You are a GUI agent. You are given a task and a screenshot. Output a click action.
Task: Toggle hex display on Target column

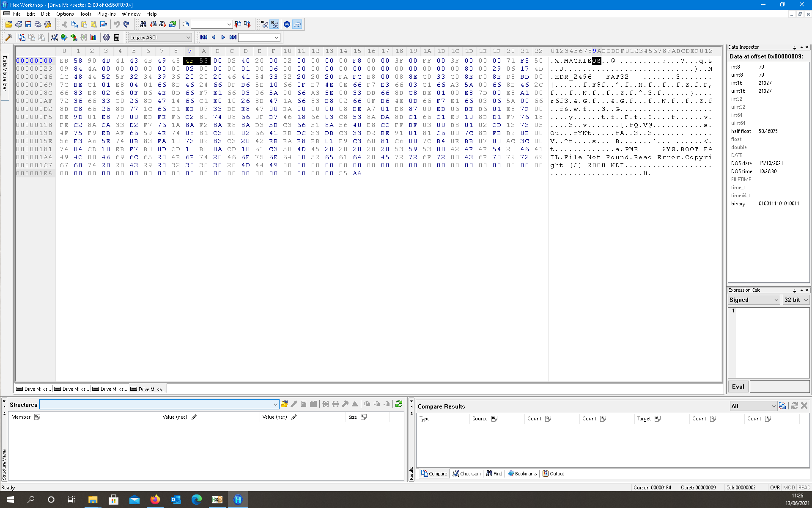click(x=658, y=419)
